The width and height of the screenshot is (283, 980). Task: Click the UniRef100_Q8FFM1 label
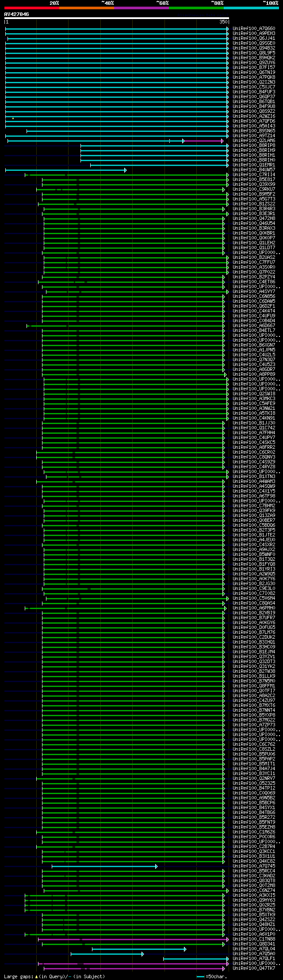click(254, 686)
